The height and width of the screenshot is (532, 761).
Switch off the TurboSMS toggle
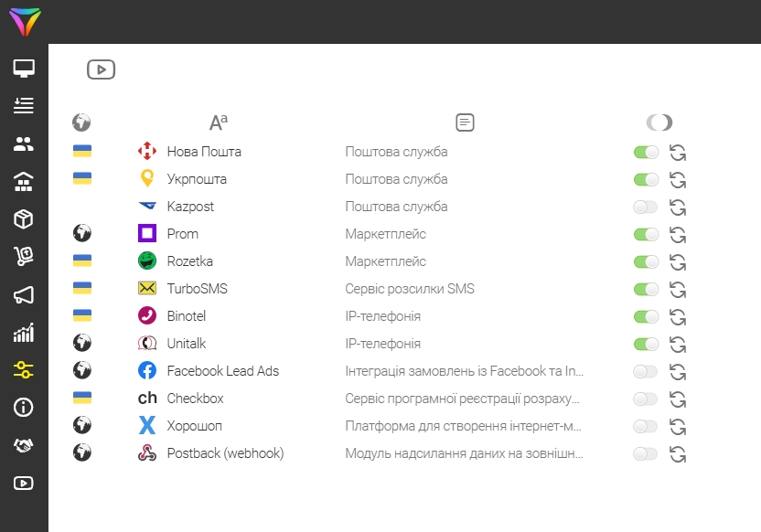646,290
